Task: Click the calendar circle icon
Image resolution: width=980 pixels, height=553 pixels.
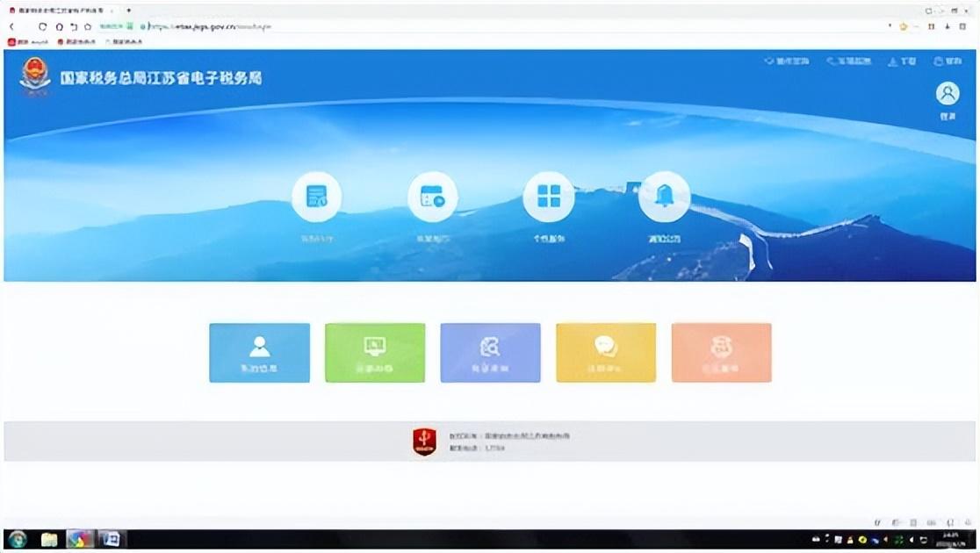Action: point(433,197)
